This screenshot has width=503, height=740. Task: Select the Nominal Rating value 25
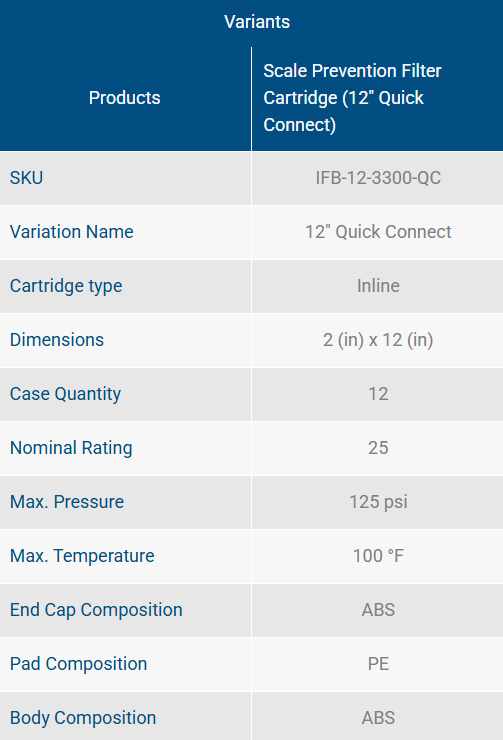pyautogui.click(x=378, y=448)
